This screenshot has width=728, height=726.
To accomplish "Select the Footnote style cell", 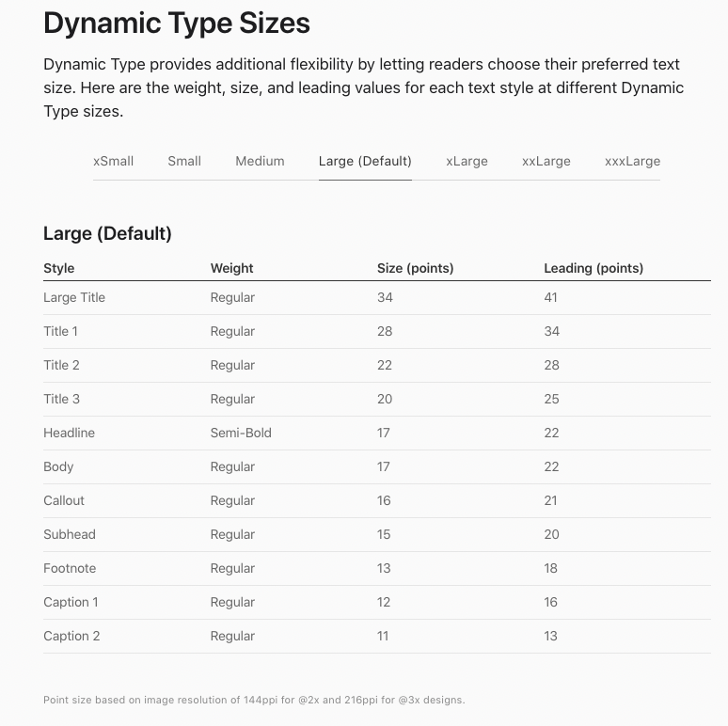I will click(70, 569).
